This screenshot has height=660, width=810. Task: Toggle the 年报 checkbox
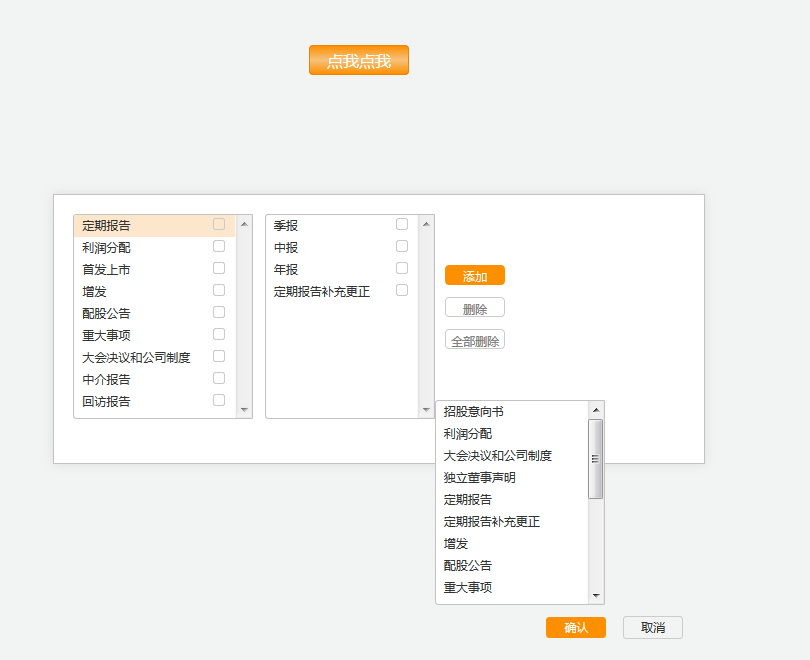pyautogui.click(x=402, y=268)
